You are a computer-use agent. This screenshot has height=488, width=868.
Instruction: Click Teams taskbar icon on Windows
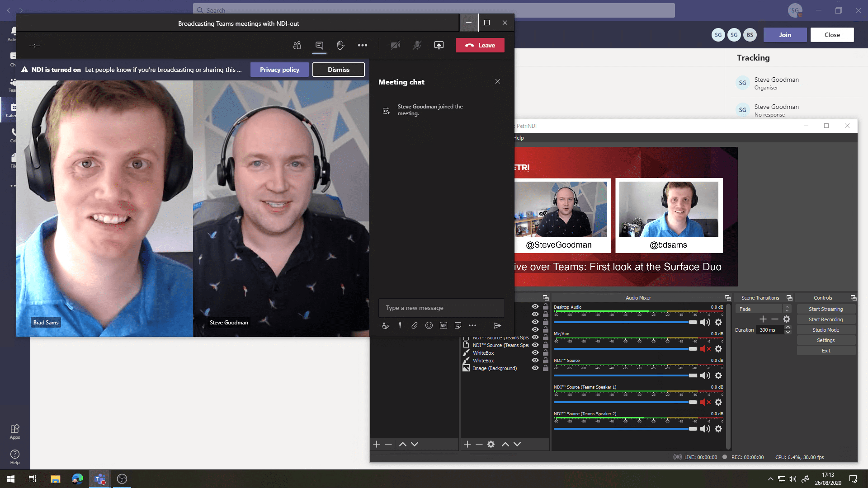[x=99, y=479]
